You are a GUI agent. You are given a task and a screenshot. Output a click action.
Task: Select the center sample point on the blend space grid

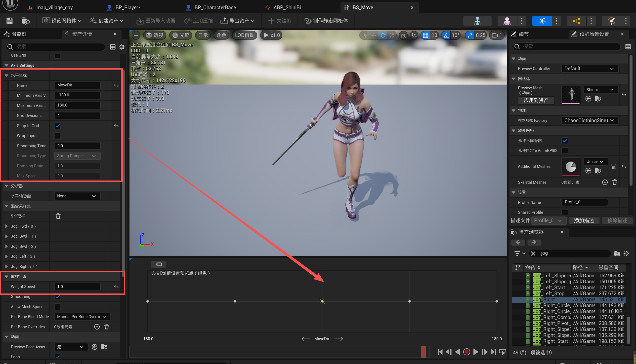tap(322, 301)
